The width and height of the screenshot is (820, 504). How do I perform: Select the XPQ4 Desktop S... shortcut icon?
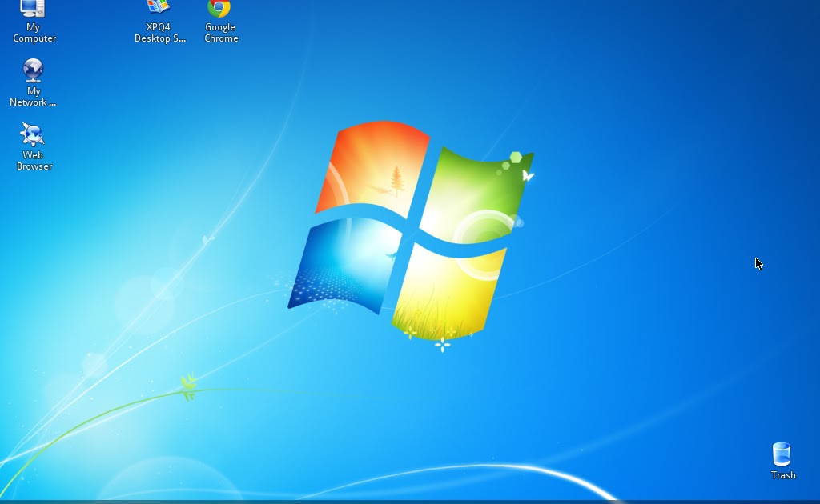(158, 6)
